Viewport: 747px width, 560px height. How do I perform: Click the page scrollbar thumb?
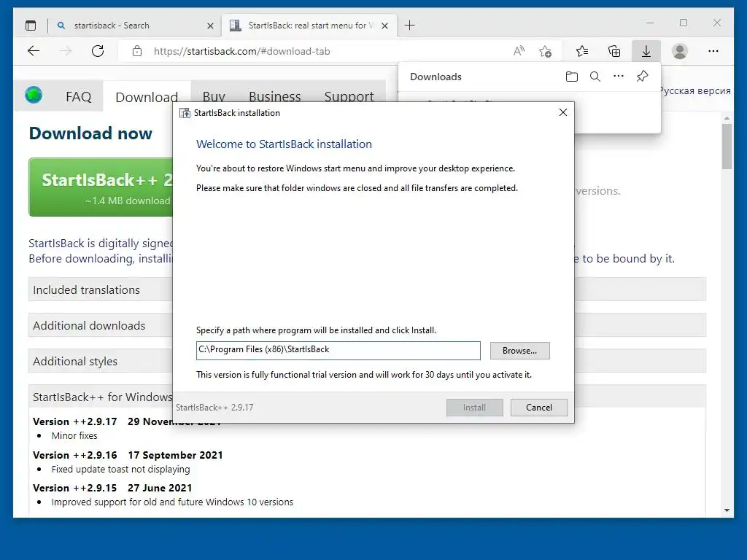point(727,146)
